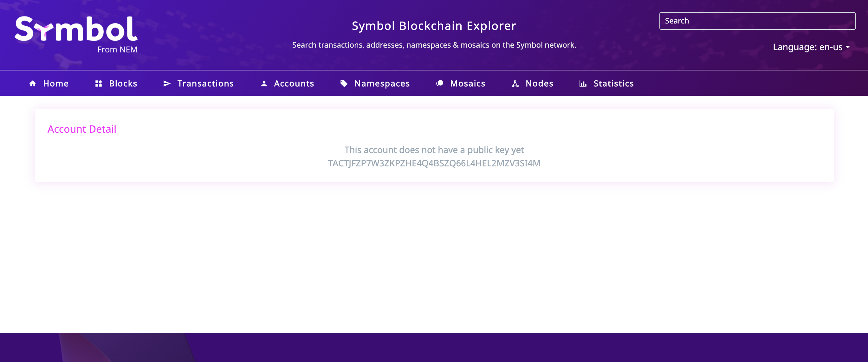Click the Home house icon
Viewport: 868px width, 362px height.
33,83
